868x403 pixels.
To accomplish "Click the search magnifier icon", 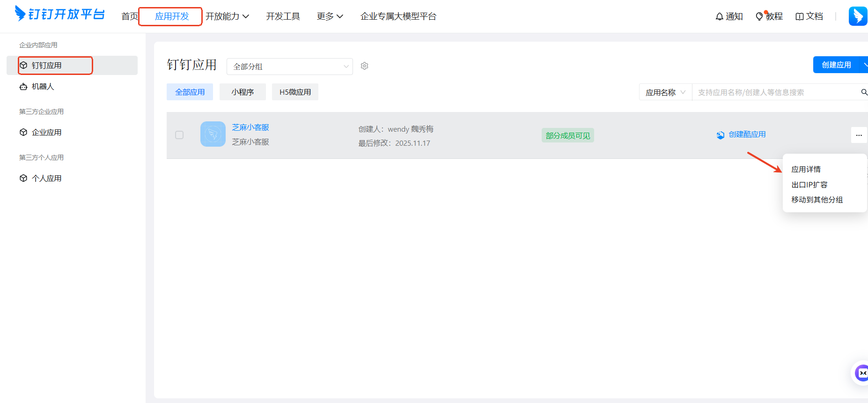I will 864,92.
